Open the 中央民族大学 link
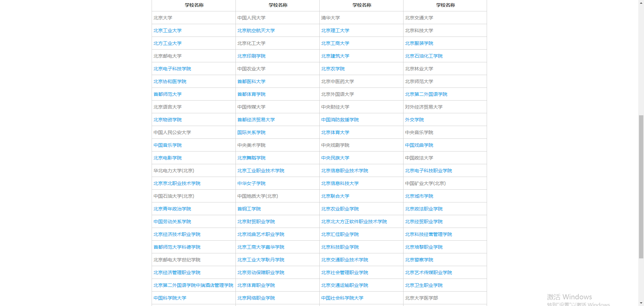This screenshot has height=306, width=644. tap(335, 158)
